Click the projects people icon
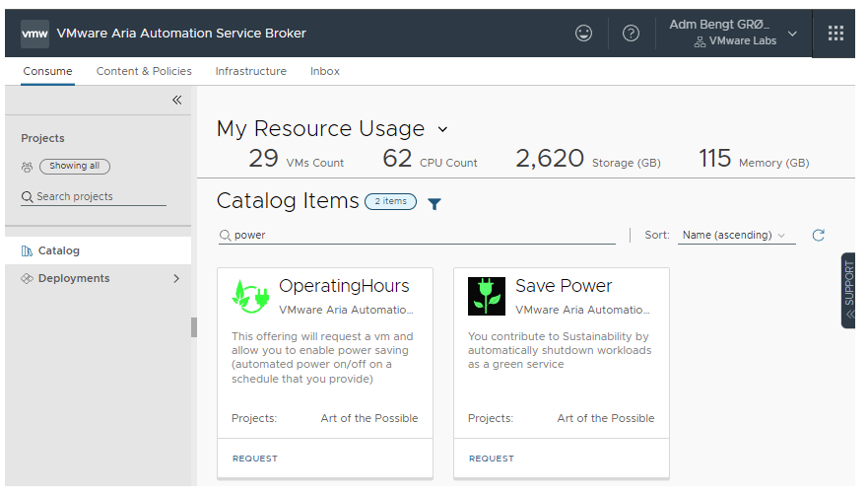The height and width of the screenshot is (496, 868). 28,167
